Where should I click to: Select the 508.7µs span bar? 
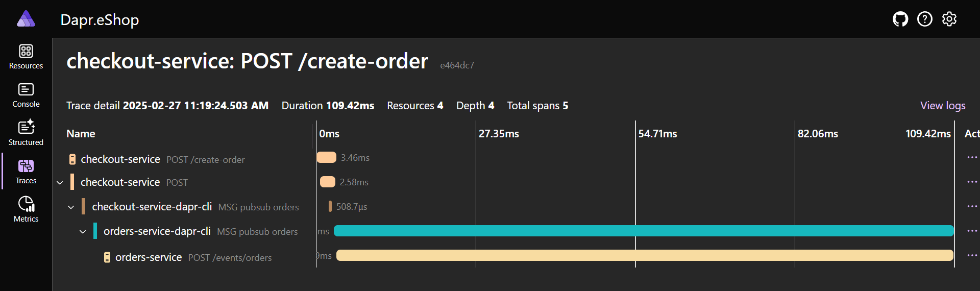point(330,206)
